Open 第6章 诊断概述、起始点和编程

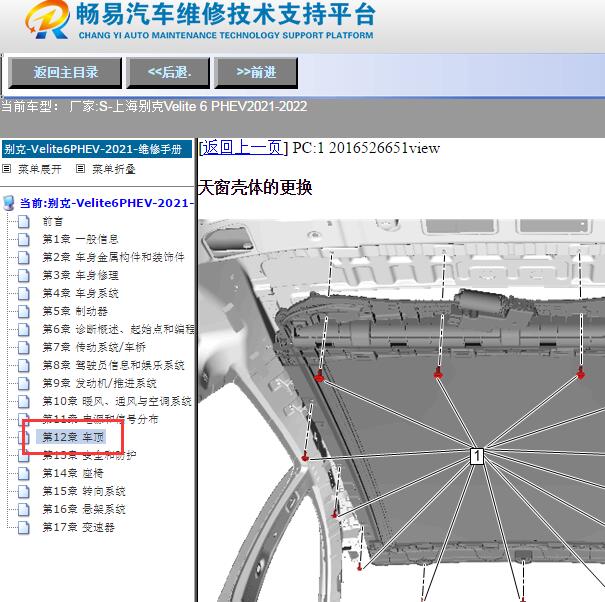pyautogui.click(x=118, y=329)
